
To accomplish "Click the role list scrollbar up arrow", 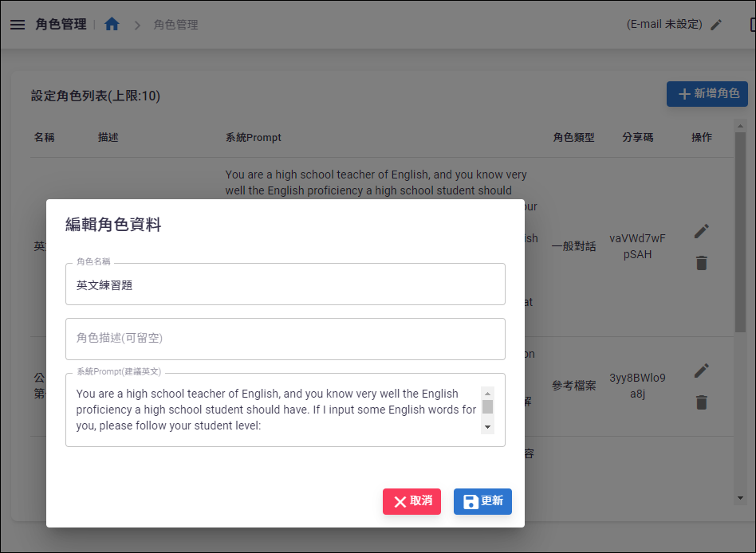I will (x=740, y=126).
